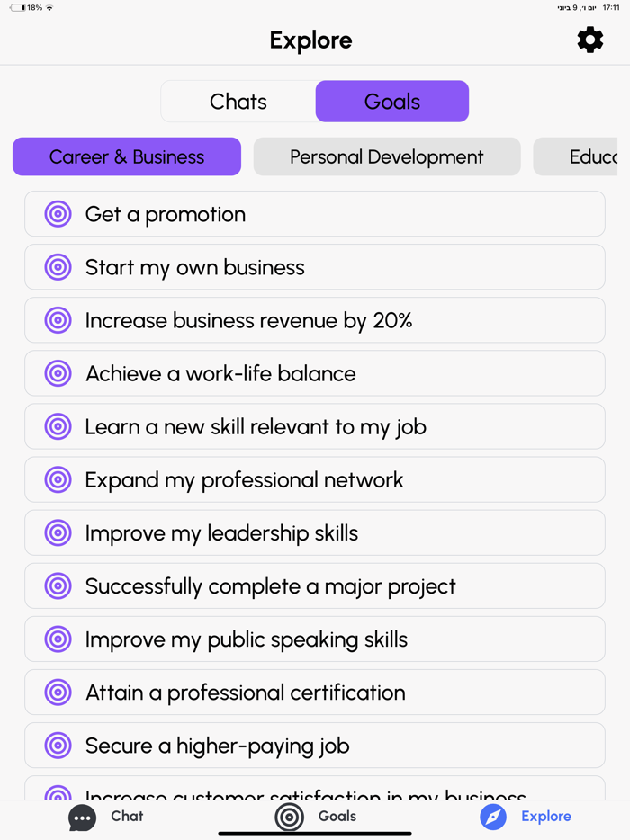The height and width of the screenshot is (840, 630).
Task: Select the "Achieve a work-life balance" goal
Action: point(315,373)
